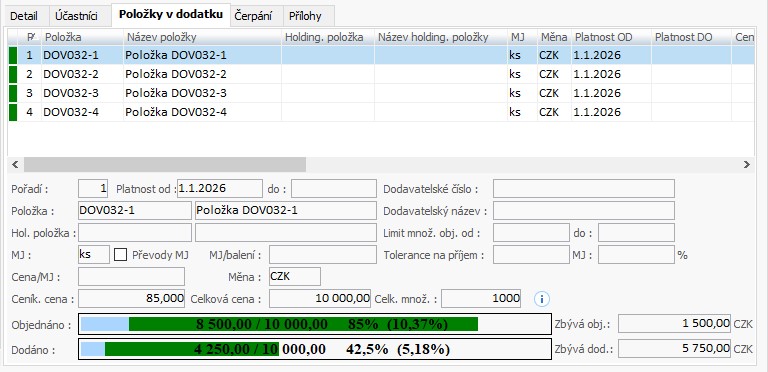Click the Název holding. položky header
This screenshot has width=768, height=372.
(x=441, y=37)
